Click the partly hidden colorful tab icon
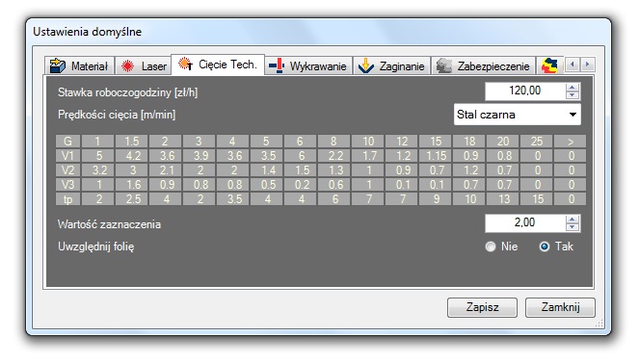Image resolution: width=639 pixels, height=364 pixels. tap(549, 65)
